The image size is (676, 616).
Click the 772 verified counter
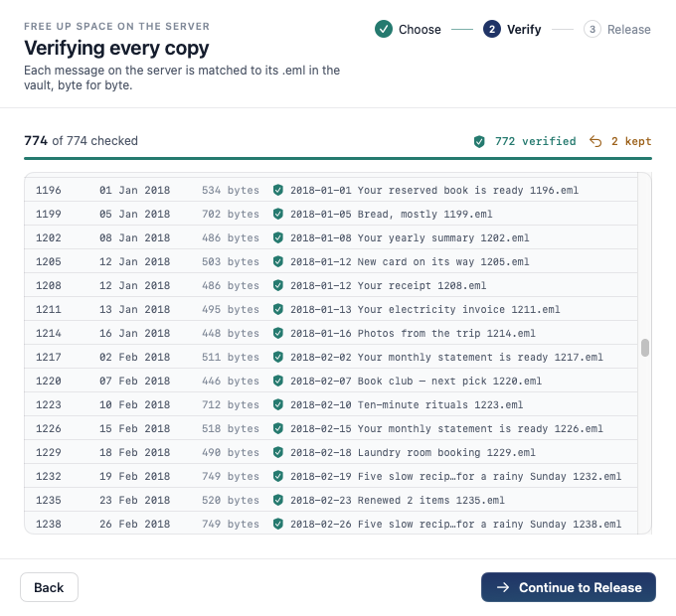525,141
